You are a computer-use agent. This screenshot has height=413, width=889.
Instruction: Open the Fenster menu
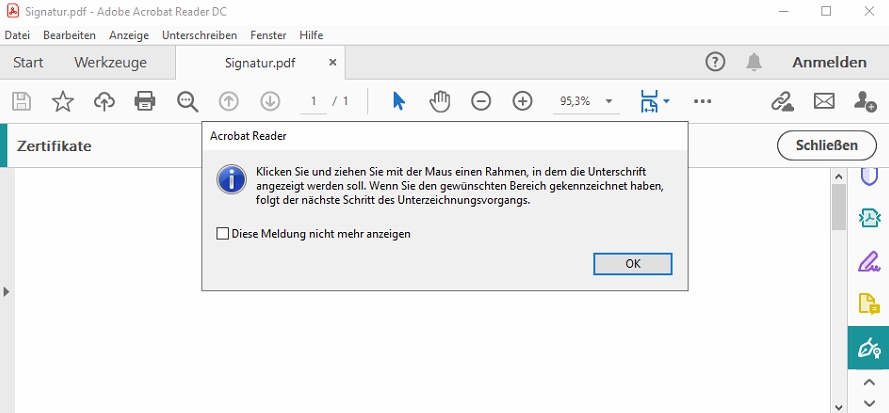pyautogui.click(x=268, y=35)
